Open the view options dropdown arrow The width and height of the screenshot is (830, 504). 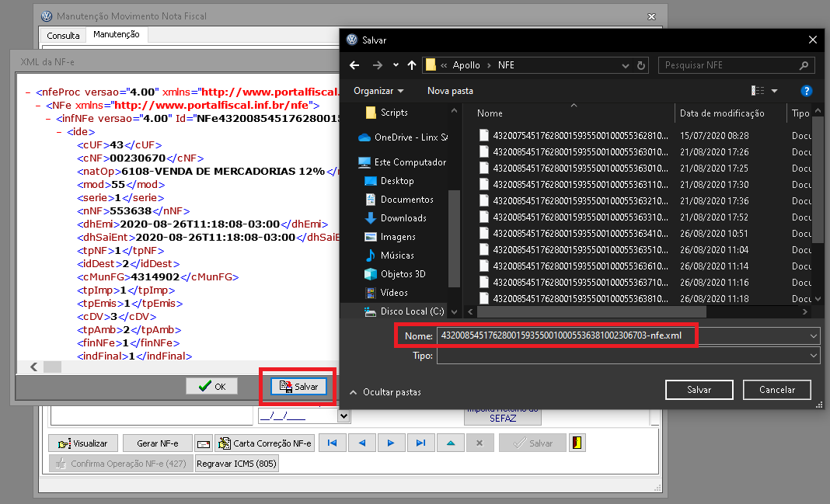(774, 91)
